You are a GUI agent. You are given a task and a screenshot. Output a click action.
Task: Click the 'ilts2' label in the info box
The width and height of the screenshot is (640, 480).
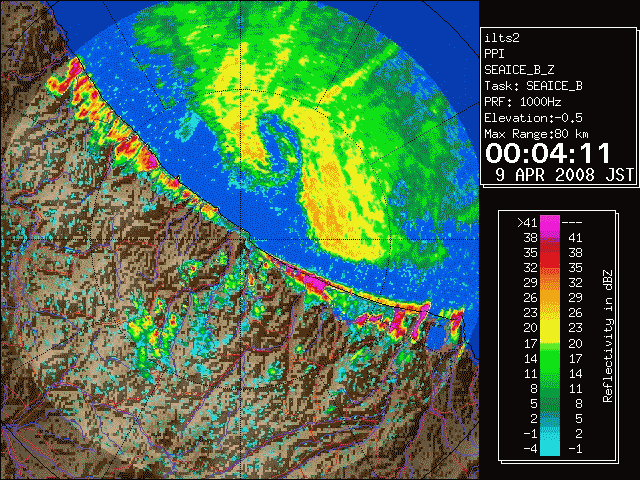(502, 38)
